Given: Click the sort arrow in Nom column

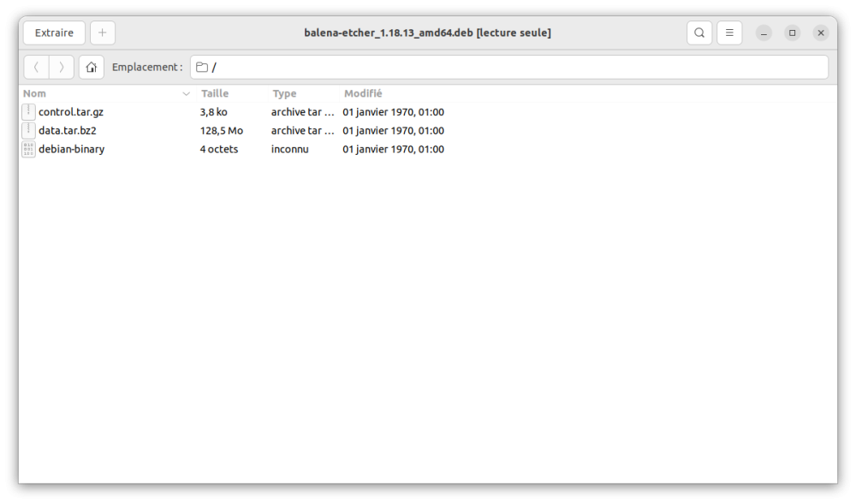Looking at the screenshot, I should [186, 94].
